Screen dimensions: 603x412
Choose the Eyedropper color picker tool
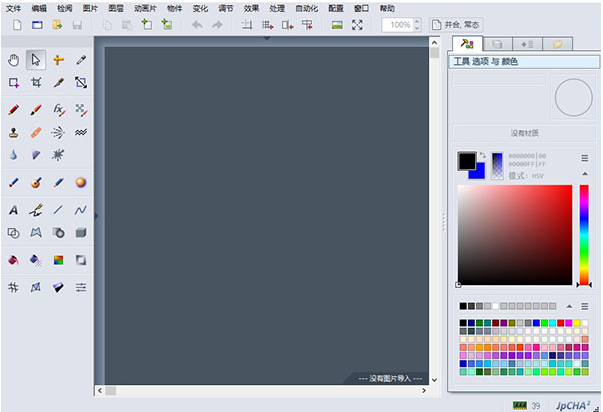point(58,83)
